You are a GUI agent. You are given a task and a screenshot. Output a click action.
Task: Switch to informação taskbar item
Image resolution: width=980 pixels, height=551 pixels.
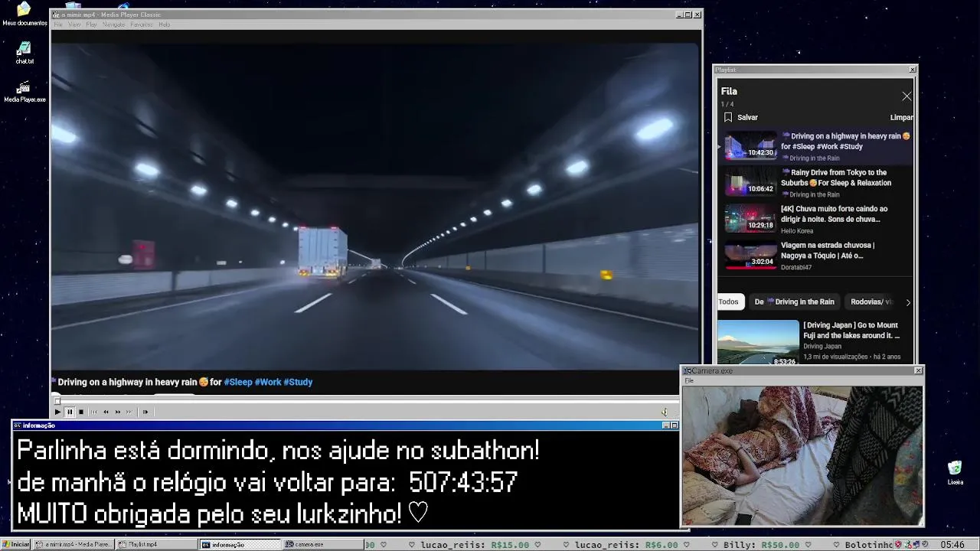(240, 544)
